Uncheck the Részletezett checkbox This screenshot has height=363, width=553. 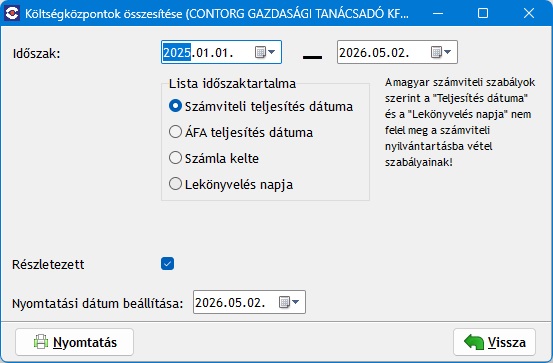click(x=167, y=264)
